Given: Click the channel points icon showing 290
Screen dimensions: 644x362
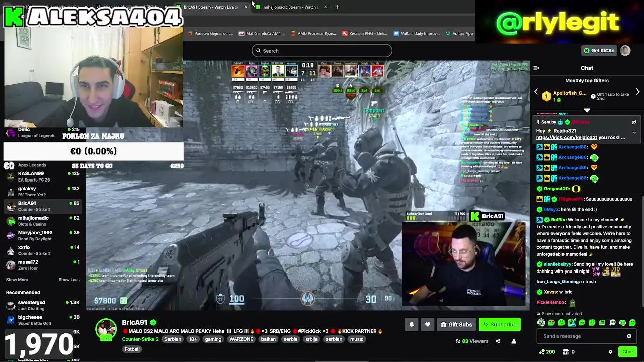Looking at the screenshot, I should point(542,352).
